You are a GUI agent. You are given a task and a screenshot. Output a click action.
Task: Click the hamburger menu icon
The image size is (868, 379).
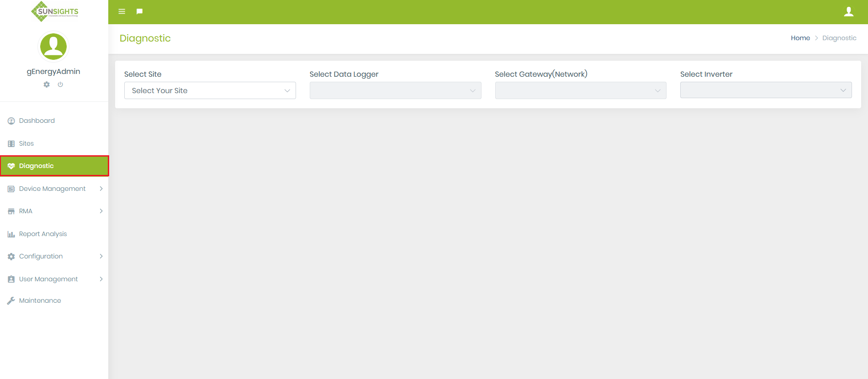pos(122,11)
